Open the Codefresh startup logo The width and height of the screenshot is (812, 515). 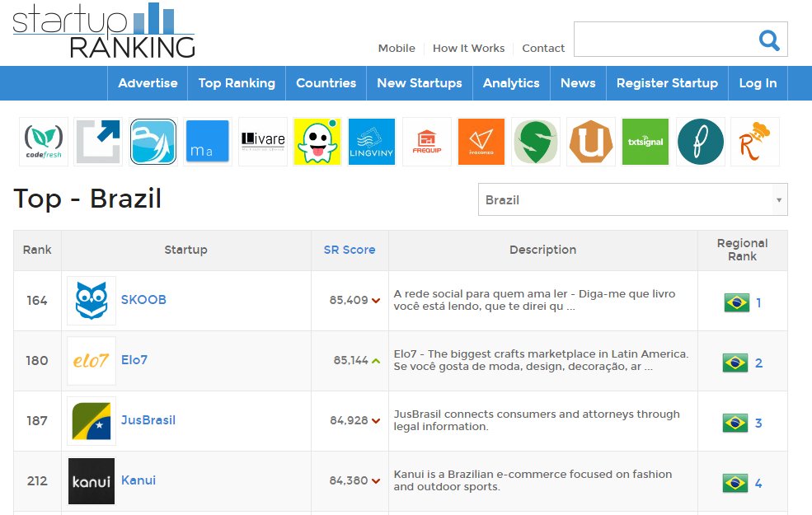coord(44,141)
